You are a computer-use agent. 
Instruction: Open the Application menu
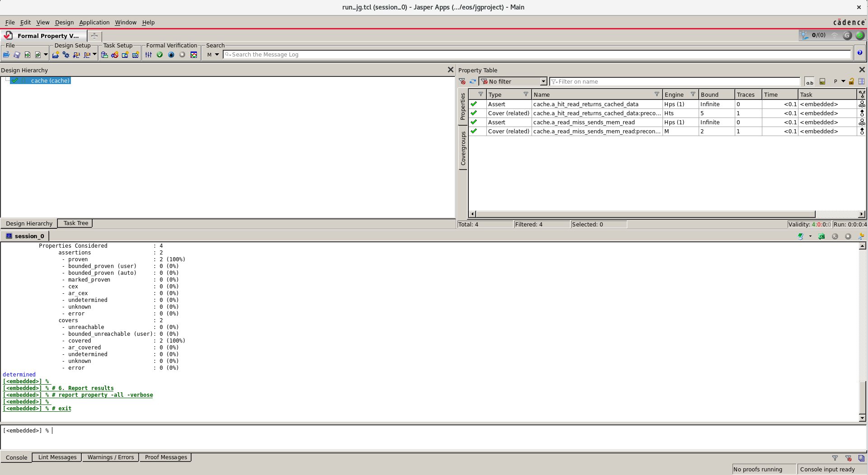(x=94, y=22)
